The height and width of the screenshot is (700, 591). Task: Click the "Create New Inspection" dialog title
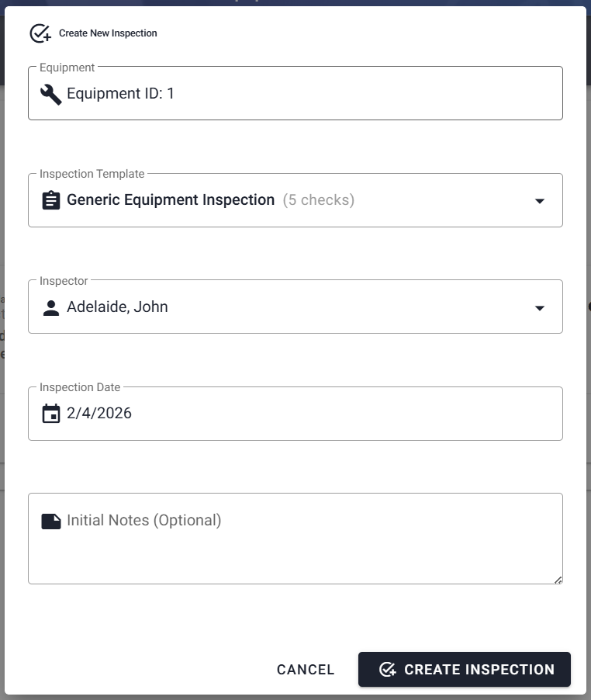click(x=108, y=33)
